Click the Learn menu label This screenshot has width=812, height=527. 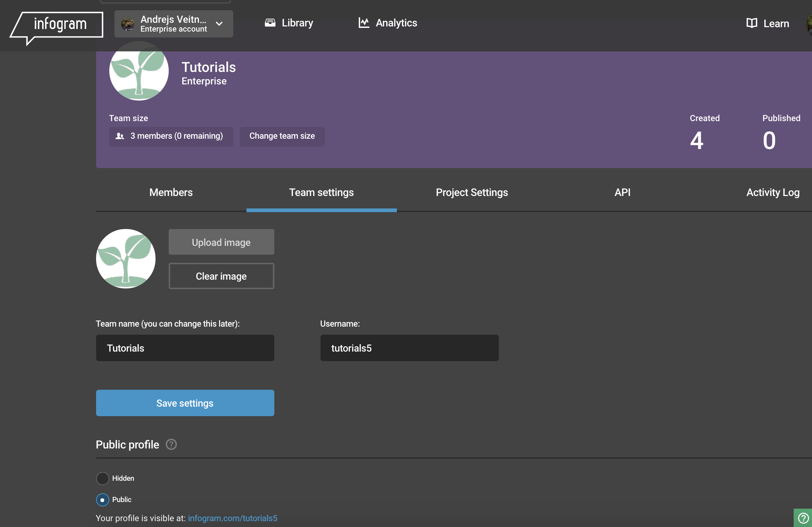[x=776, y=23]
